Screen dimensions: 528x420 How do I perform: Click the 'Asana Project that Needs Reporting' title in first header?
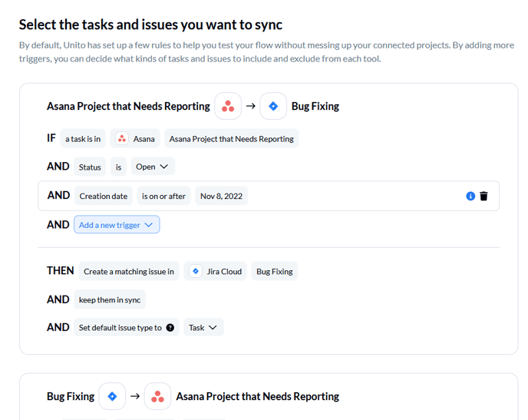tap(128, 106)
